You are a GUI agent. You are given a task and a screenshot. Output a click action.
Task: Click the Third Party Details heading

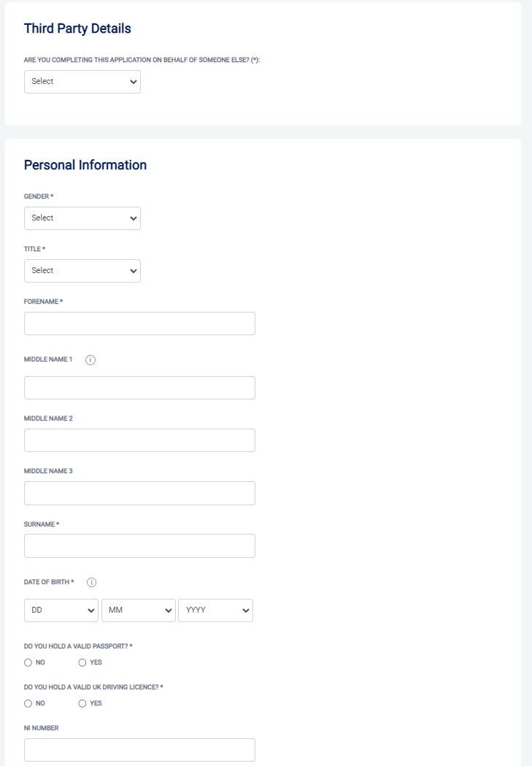77,28
